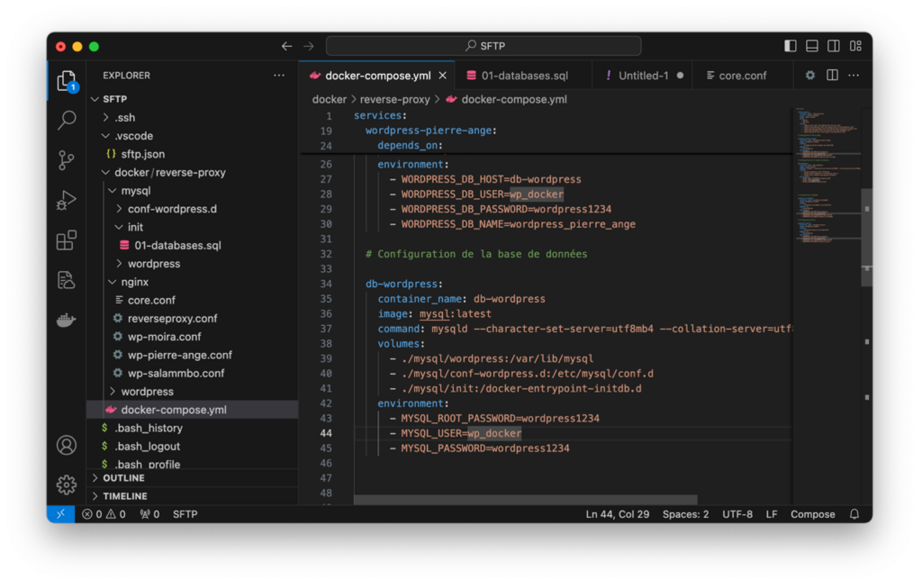Collapse the nginx folder
The width and height of the screenshot is (922, 588).
[193, 282]
